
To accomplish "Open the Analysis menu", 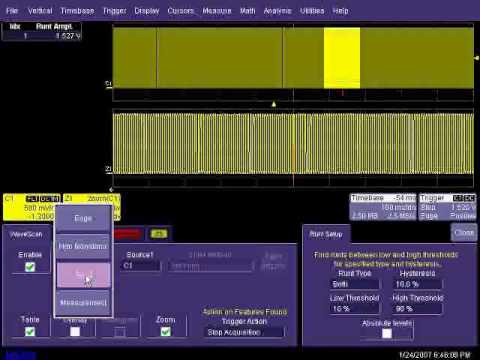I will (x=277, y=11).
